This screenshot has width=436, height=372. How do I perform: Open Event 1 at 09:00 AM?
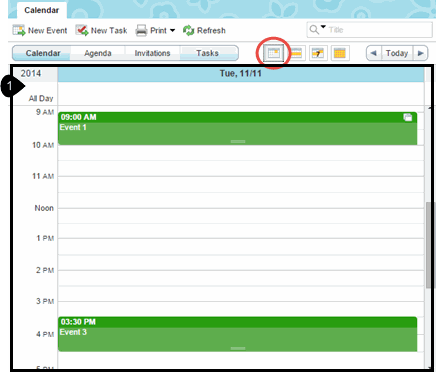click(237, 128)
